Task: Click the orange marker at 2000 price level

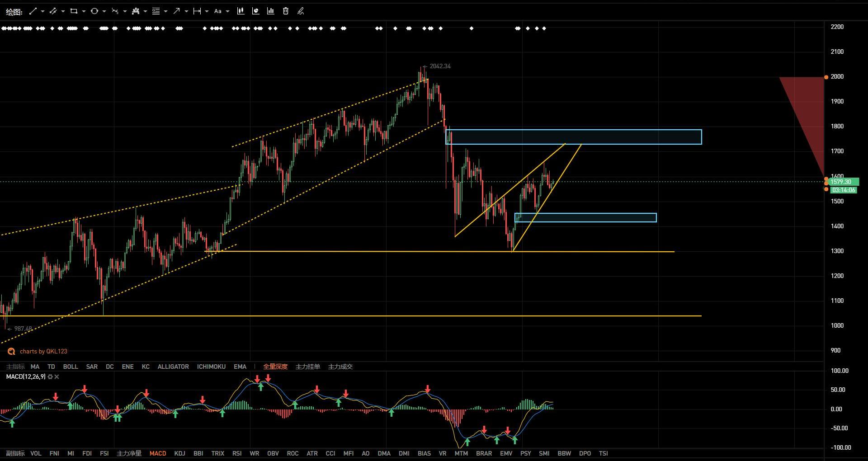Action: [826, 77]
